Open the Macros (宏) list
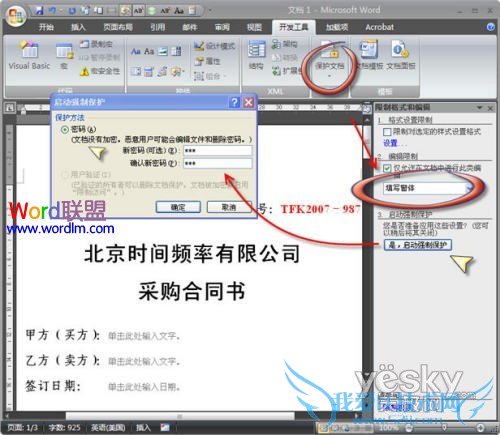The height and width of the screenshot is (435, 500). pos(64,56)
